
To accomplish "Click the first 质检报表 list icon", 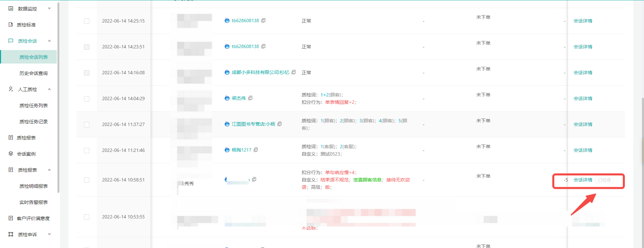I will (x=11, y=137).
